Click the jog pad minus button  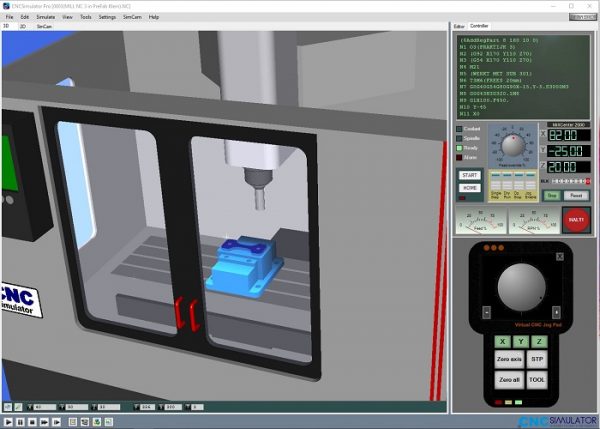486,312
